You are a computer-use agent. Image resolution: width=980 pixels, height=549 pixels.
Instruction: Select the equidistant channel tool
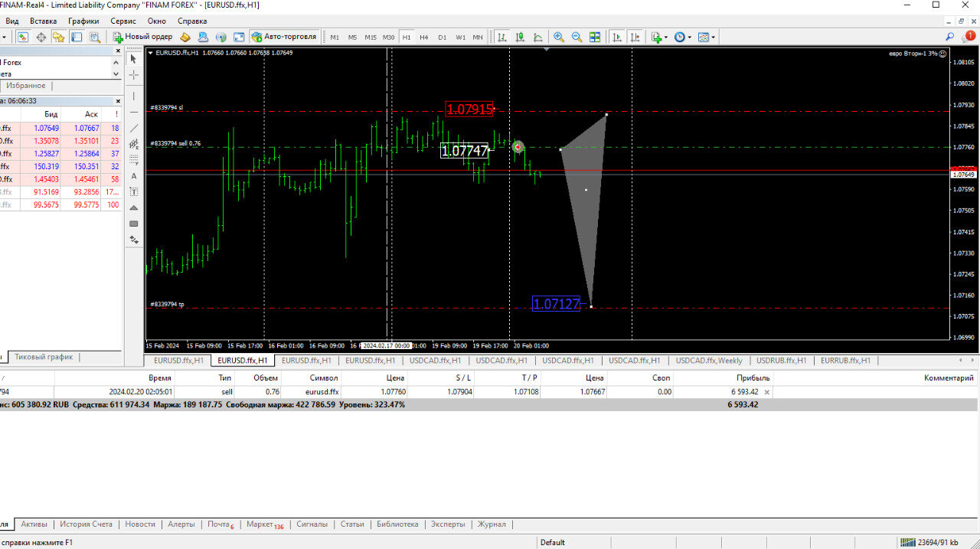click(x=134, y=144)
